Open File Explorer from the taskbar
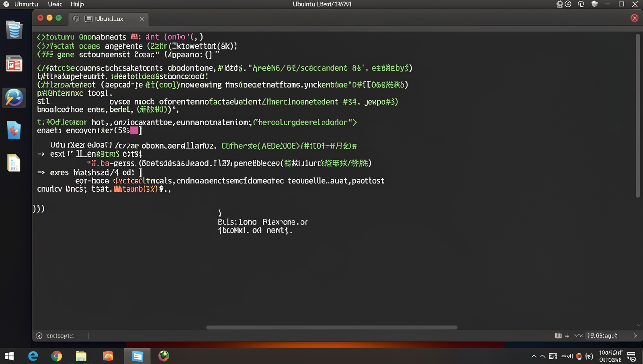This screenshot has height=364, width=643. coord(81,356)
